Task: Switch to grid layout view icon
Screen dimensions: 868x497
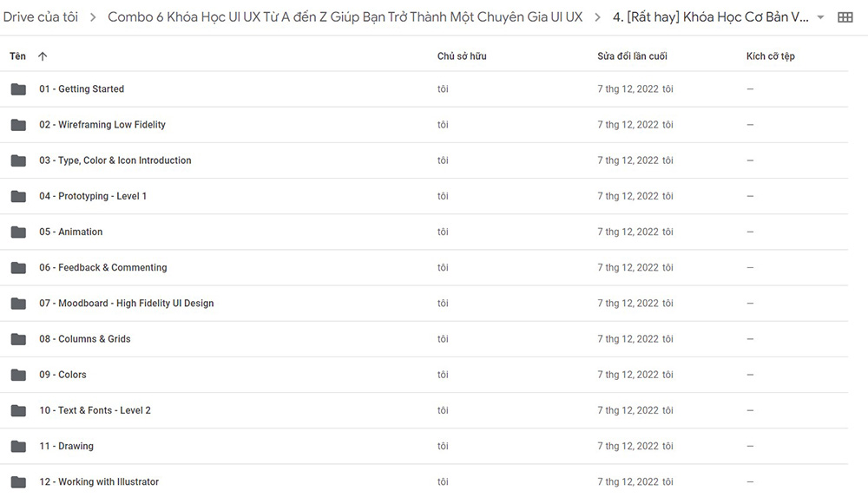Action: tap(845, 17)
